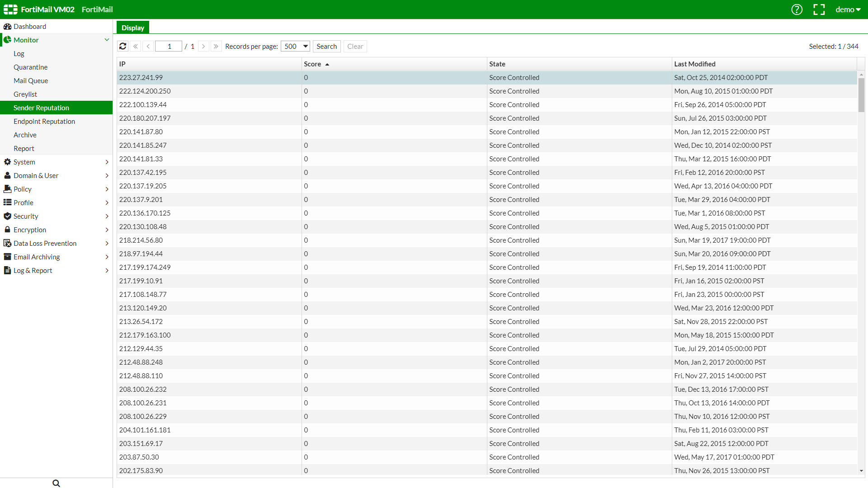Image resolution: width=868 pixels, height=488 pixels.
Task: Click the Search button
Action: click(x=326, y=46)
